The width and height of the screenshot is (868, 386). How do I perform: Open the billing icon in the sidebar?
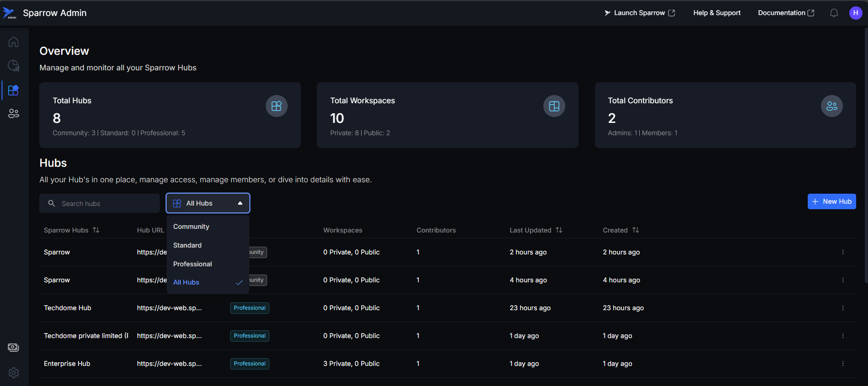14,348
